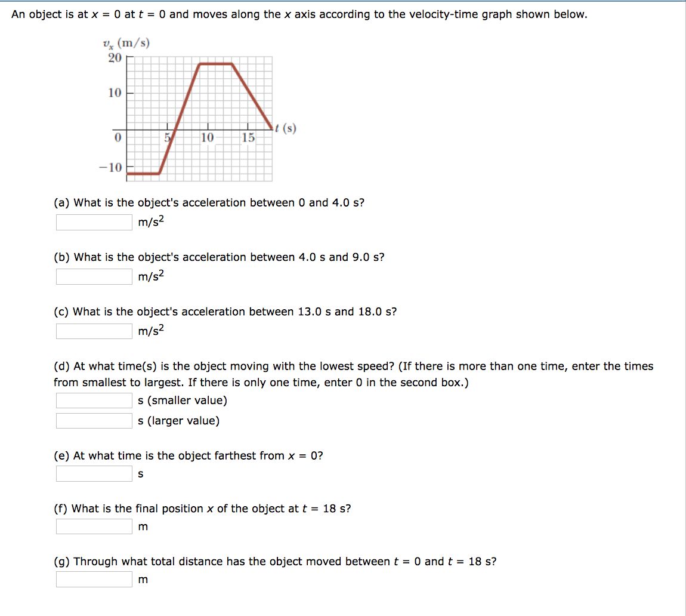The height and width of the screenshot is (616, 686).
Task: Click the final position box for part (f)
Action: click(x=93, y=526)
